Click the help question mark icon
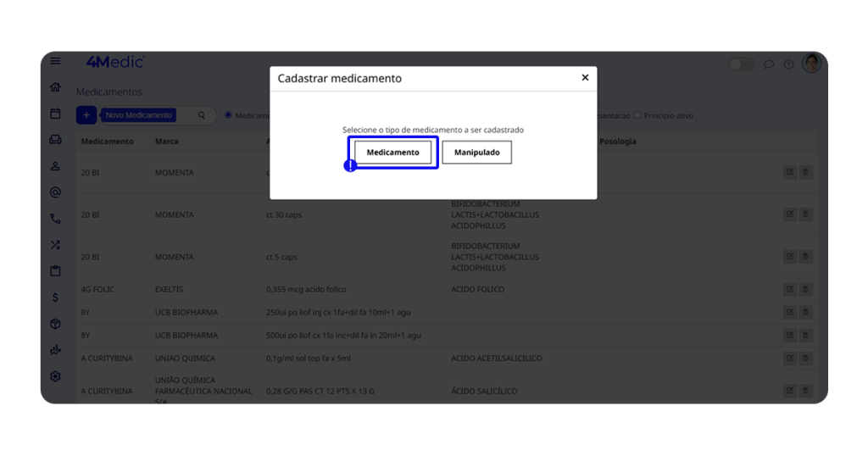868x456 pixels. (x=788, y=64)
